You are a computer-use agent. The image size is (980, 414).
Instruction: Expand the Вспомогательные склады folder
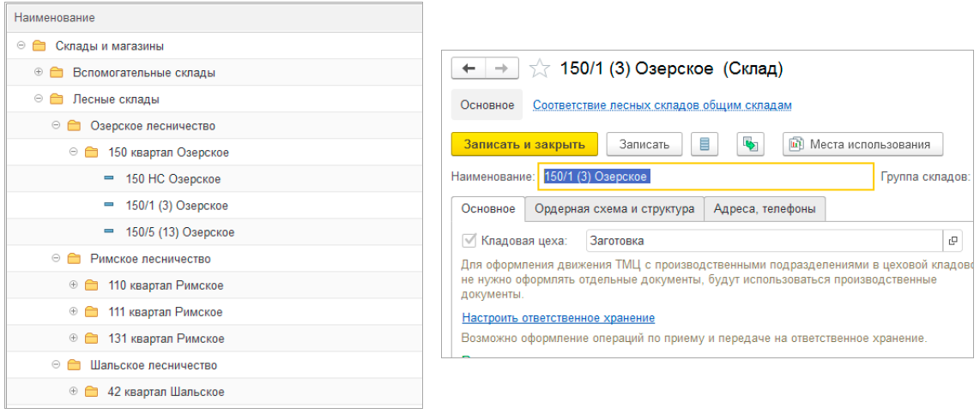39,72
